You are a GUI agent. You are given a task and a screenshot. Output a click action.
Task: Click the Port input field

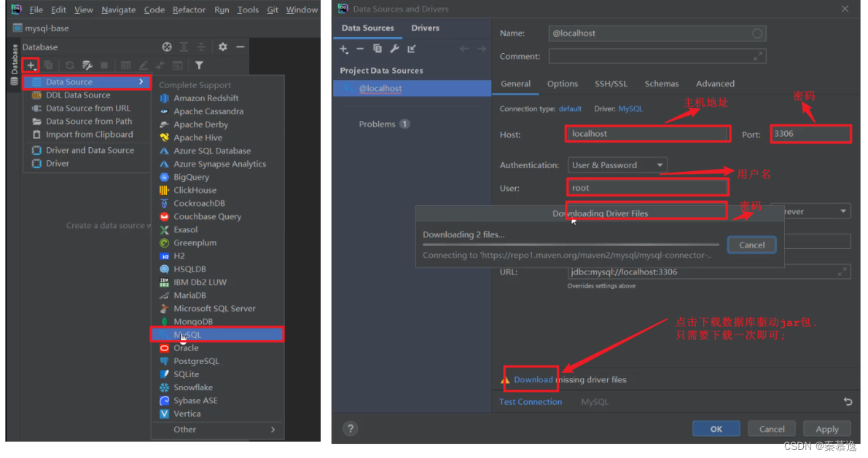[810, 134]
